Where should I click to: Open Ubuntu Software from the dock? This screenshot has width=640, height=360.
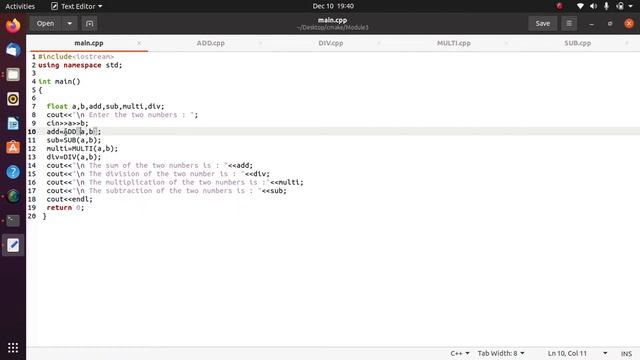click(x=13, y=147)
